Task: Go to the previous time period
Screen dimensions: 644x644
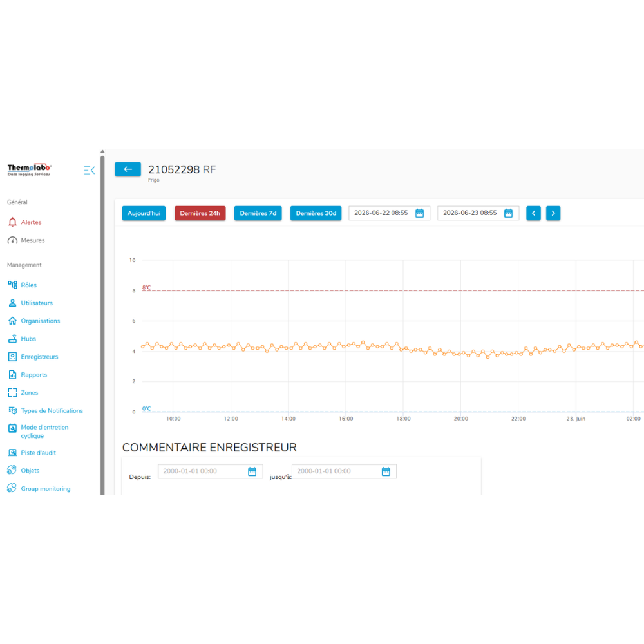Action: pyautogui.click(x=533, y=213)
